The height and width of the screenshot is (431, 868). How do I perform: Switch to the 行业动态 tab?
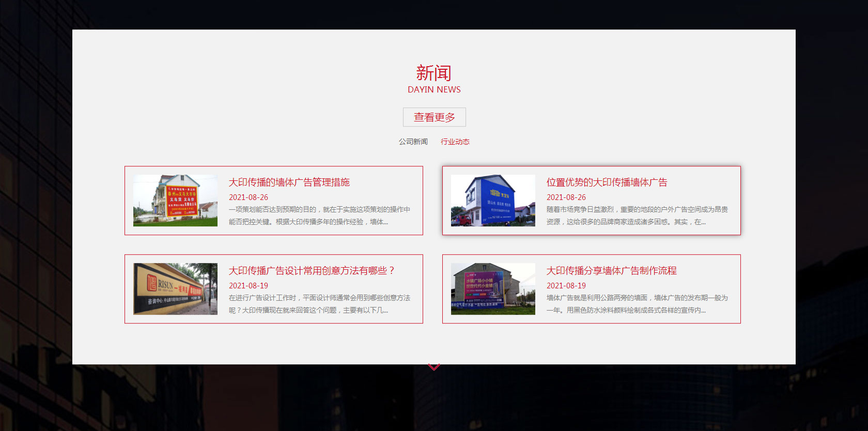(455, 142)
